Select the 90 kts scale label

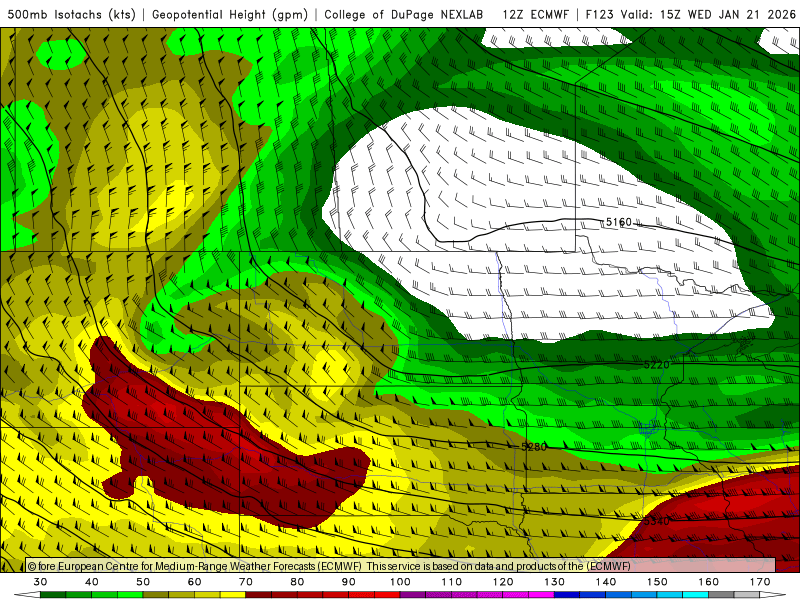348,582
